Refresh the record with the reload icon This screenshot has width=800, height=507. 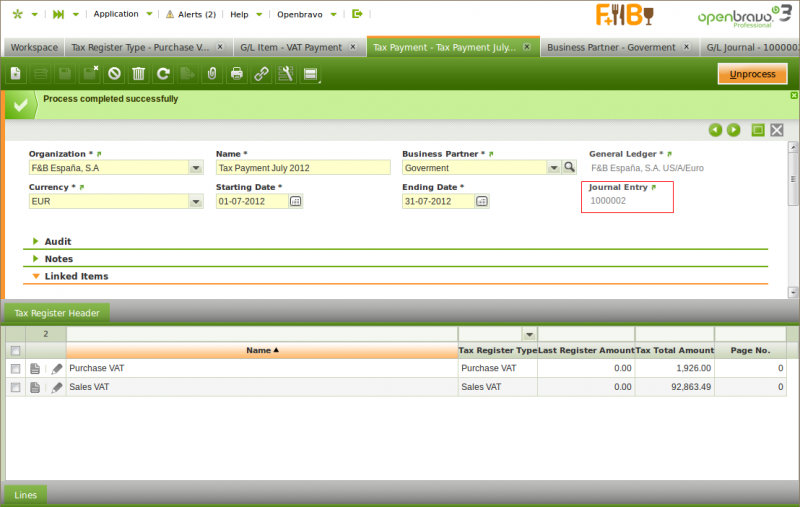click(x=162, y=74)
